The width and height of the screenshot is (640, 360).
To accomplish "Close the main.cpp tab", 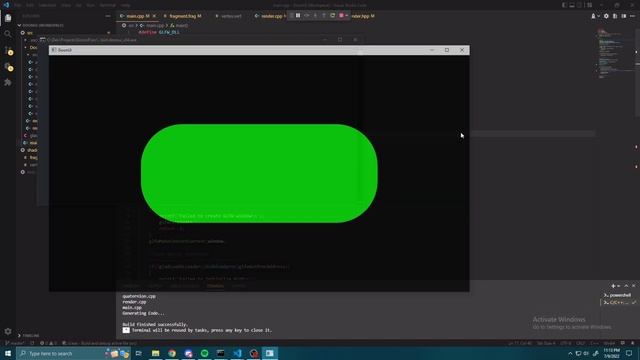I will coord(154,16).
